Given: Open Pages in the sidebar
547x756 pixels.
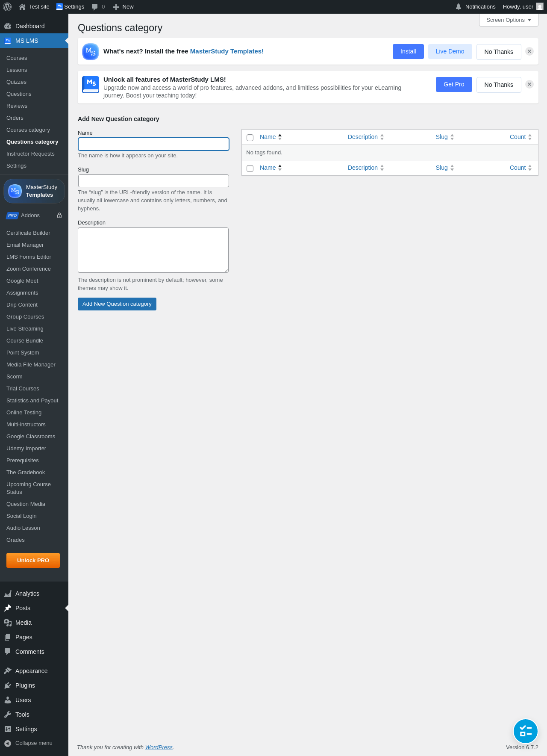Looking at the screenshot, I should 34,637.
